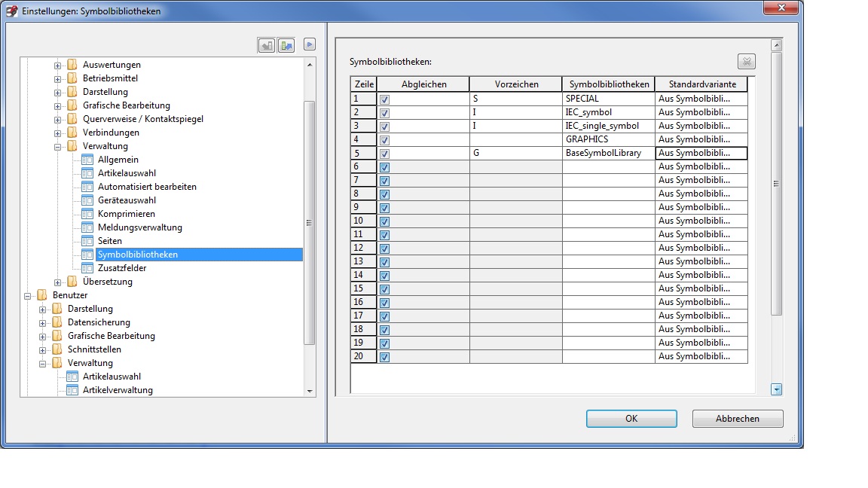Screen dimensions: 868x488
Task: Click the Zusatzfelder settings page icon
Action: tap(87, 268)
